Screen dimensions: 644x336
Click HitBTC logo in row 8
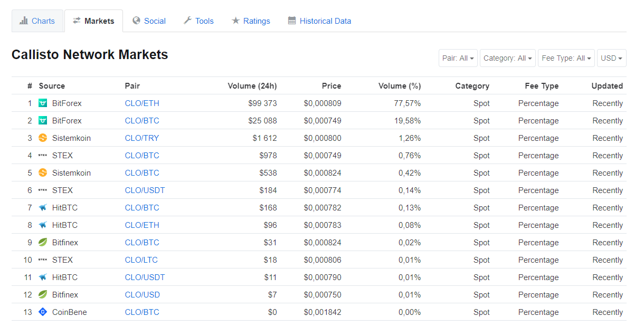(x=43, y=225)
